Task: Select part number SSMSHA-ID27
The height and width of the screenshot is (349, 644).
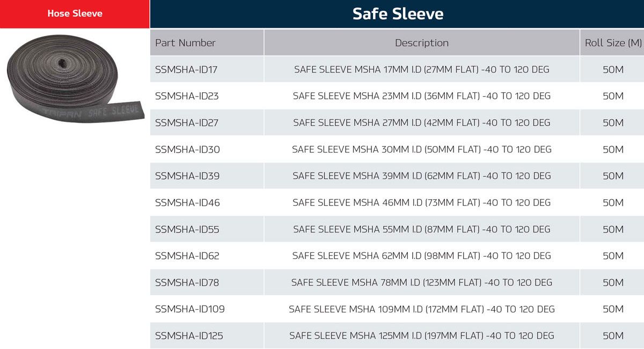Action: pos(187,123)
